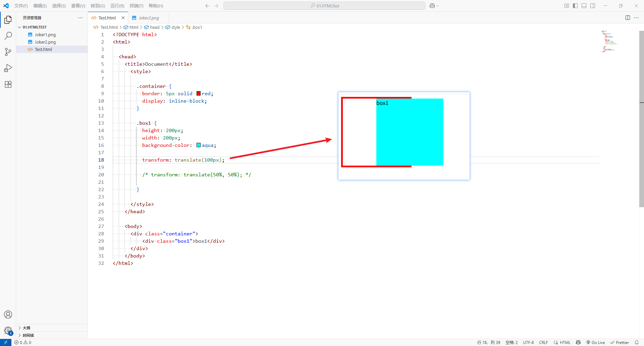The height and width of the screenshot is (346, 644).
Task: Toggle the secondary side bar visibility
Action: tap(593, 6)
